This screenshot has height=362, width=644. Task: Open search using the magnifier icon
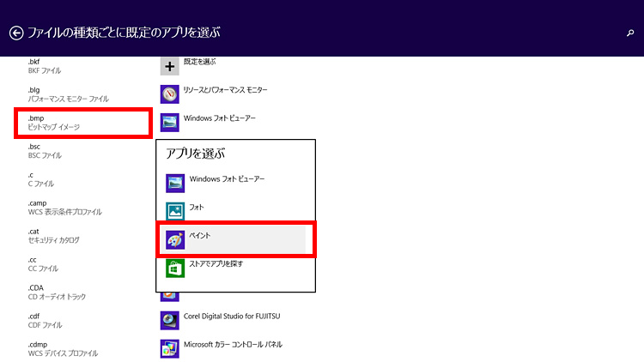[630, 33]
